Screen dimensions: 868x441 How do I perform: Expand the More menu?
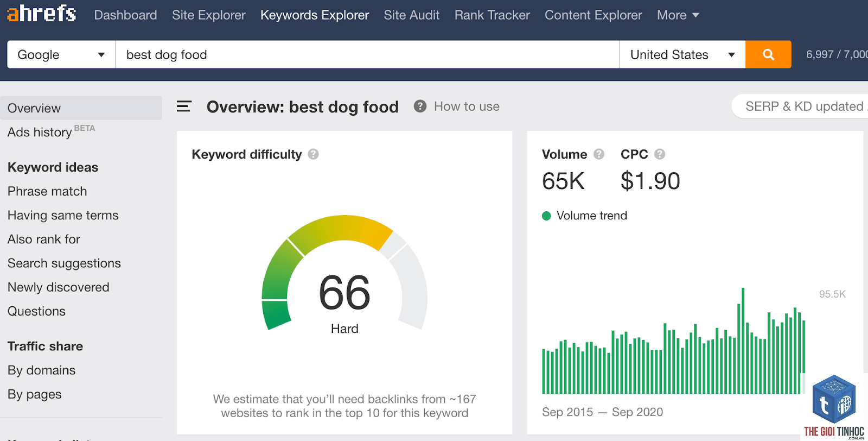click(x=678, y=15)
